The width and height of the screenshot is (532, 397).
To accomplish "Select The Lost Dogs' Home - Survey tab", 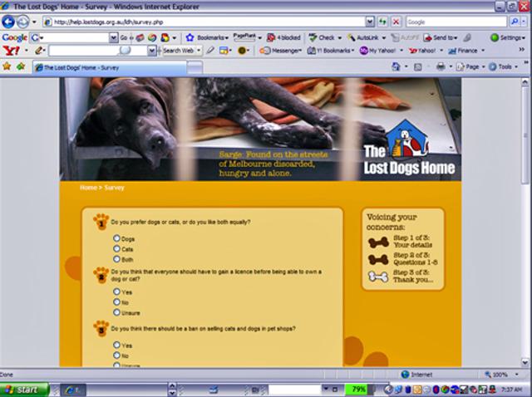I will 75,67.
